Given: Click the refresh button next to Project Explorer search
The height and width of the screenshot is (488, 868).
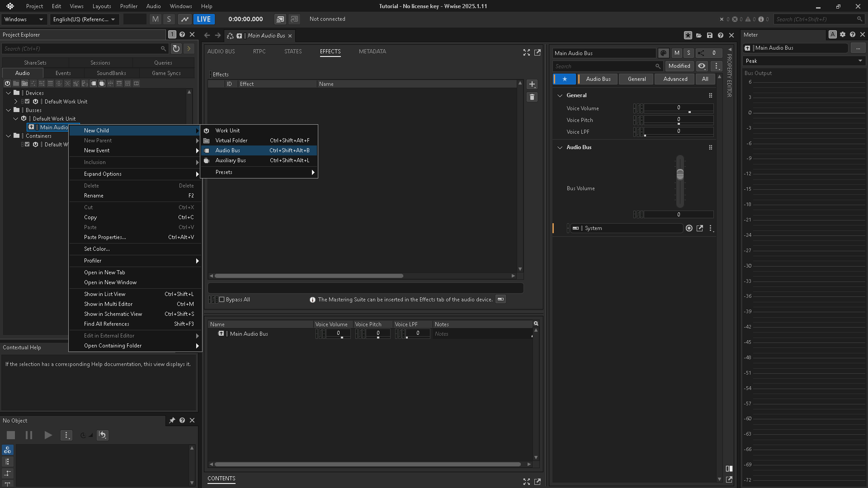Looking at the screenshot, I should coord(176,48).
